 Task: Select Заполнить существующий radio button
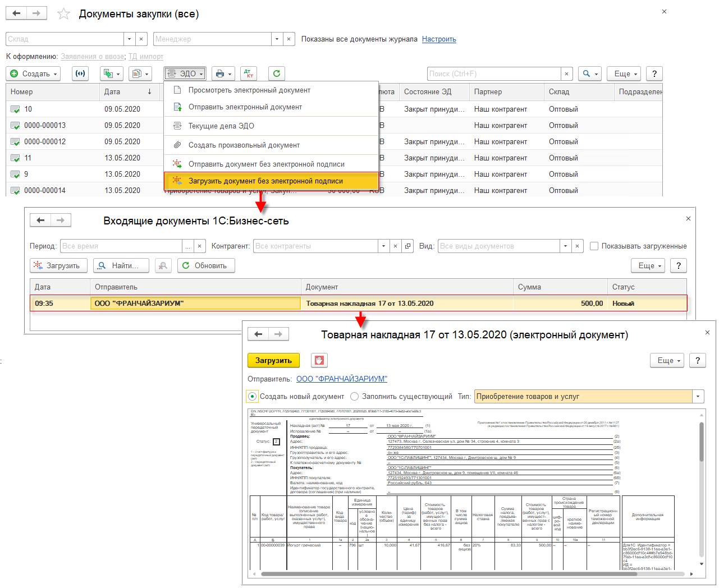pyautogui.click(x=354, y=396)
